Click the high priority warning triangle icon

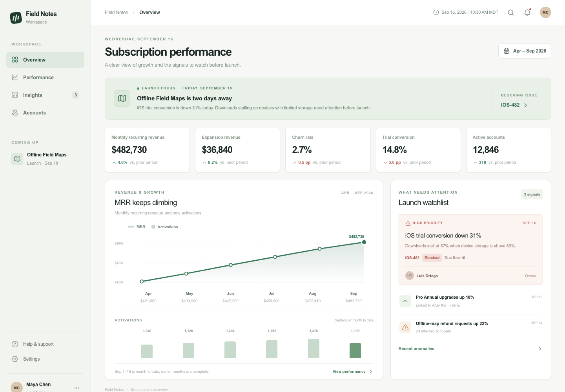(x=408, y=223)
